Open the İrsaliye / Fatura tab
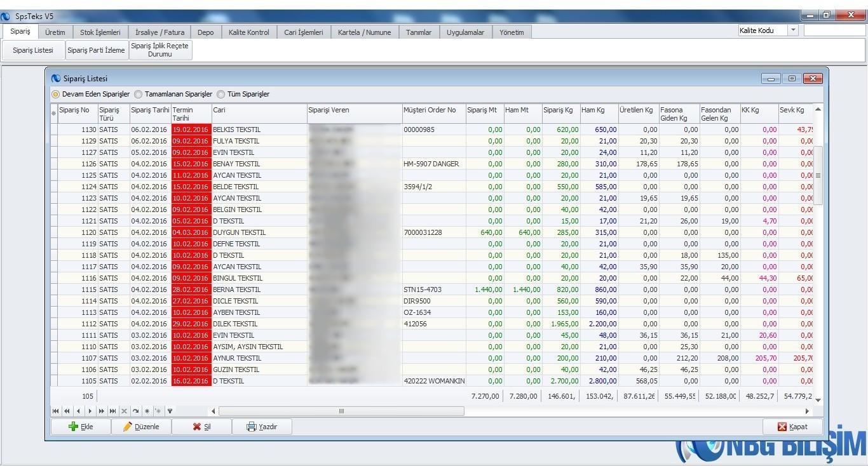Viewport: 868px width, 466px height. click(160, 32)
